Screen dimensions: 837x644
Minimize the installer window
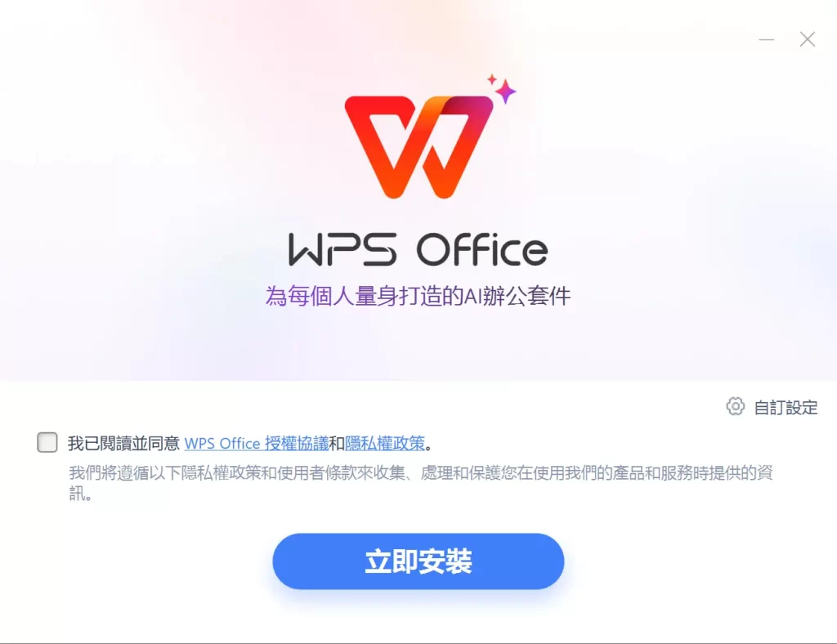(767, 39)
